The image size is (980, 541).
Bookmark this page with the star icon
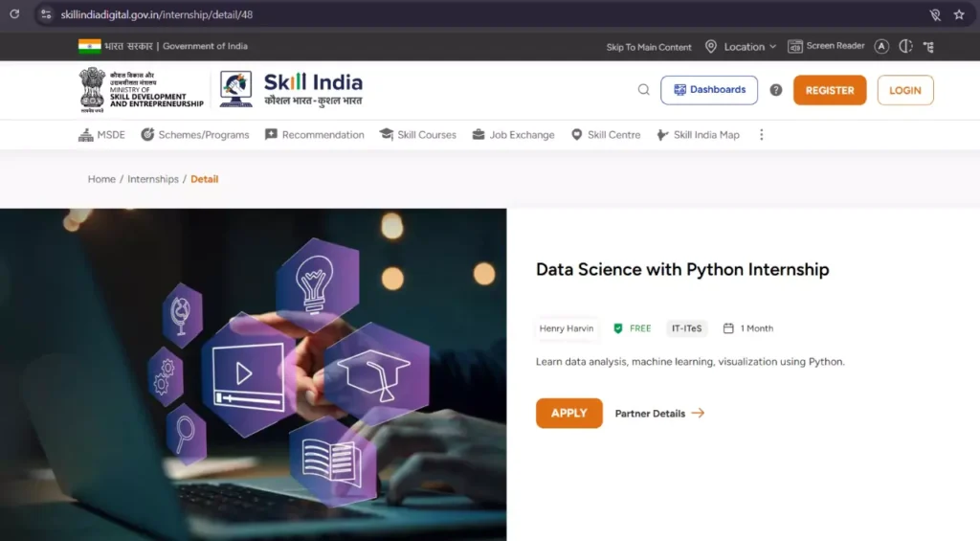[959, 14]
